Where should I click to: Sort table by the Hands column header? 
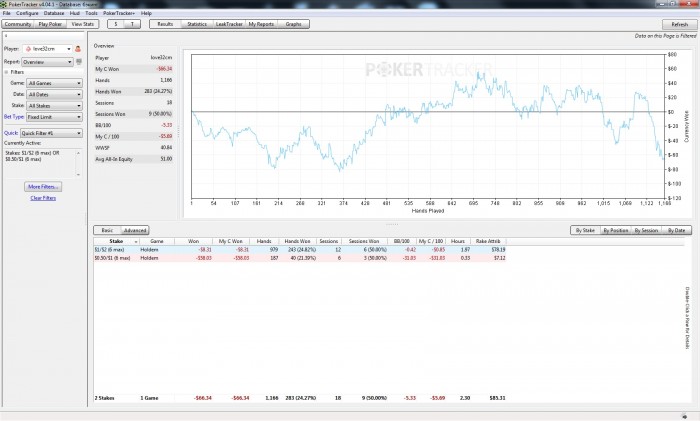[264, 241]
